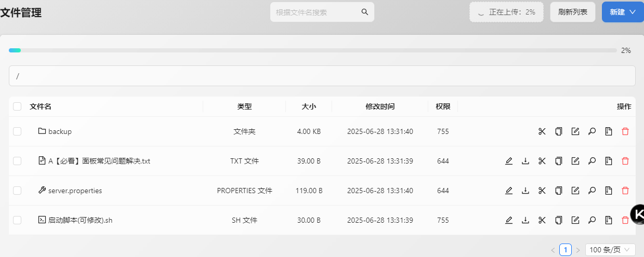644x257 pixels.
Task: Toggle the select-all checkbox in header
Action: [17, 106]
